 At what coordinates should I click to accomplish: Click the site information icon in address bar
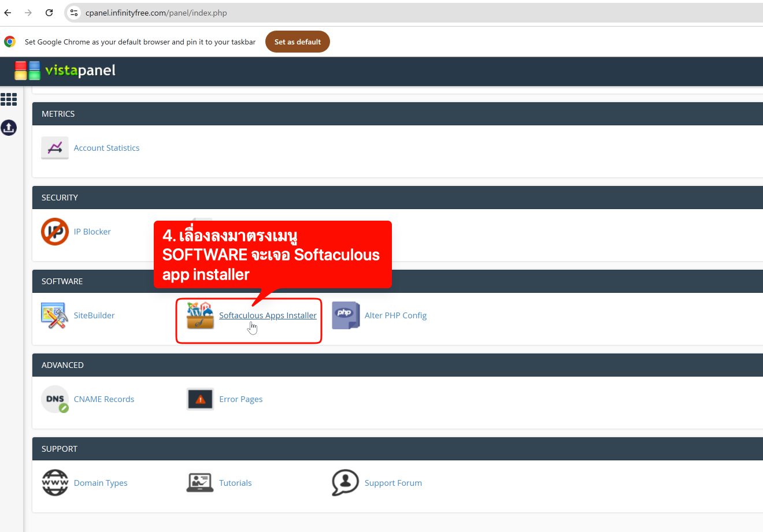(x=74, y=13)
